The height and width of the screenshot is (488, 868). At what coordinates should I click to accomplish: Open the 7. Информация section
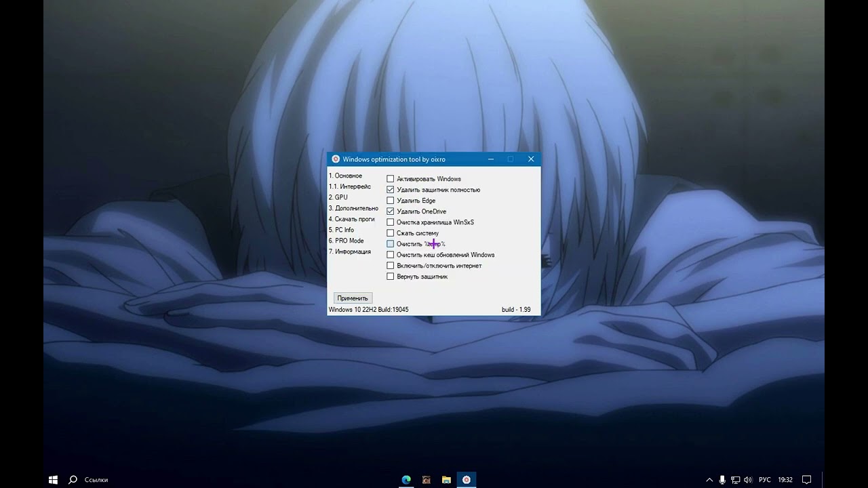(349, 251)
